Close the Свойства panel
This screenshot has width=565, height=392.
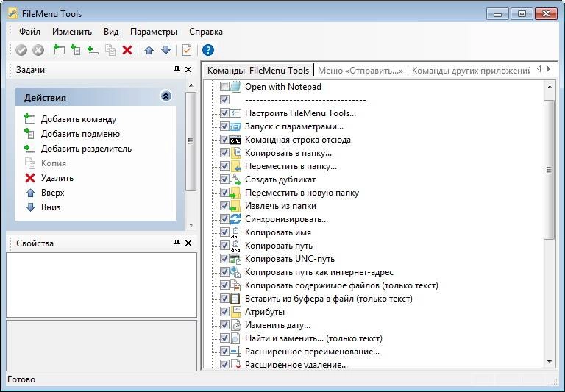pos(188,243)
